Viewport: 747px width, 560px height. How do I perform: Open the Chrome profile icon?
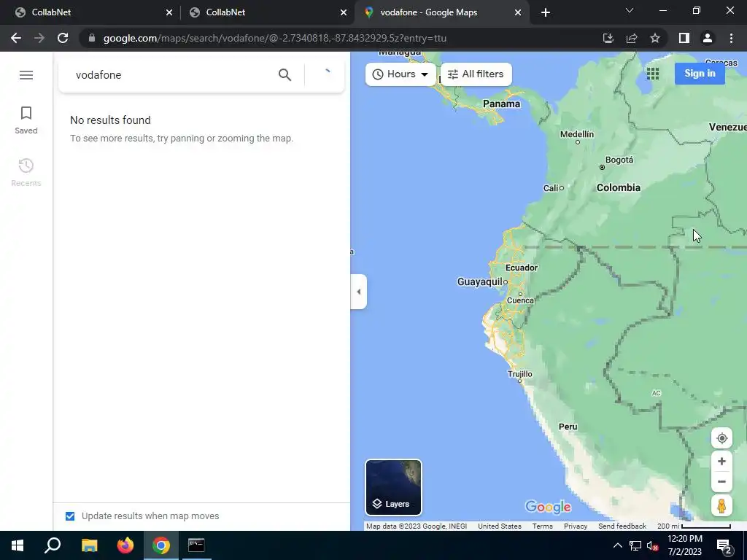click(708, 38)
